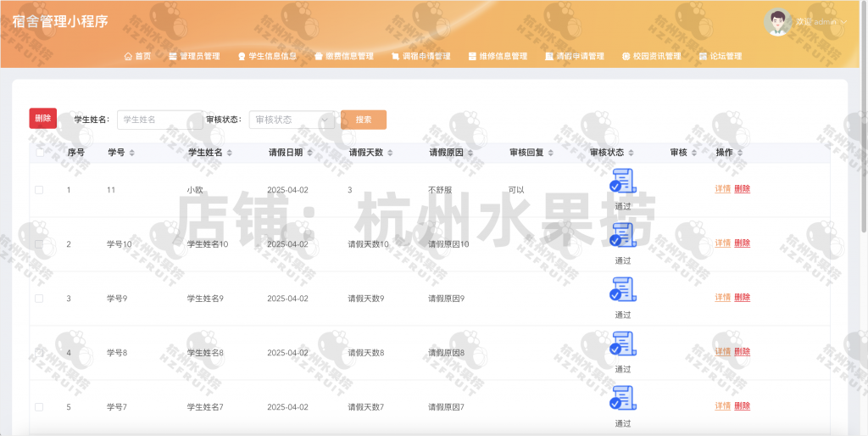Click 删除 link in the 学号10 row

(x=743, y=243)
